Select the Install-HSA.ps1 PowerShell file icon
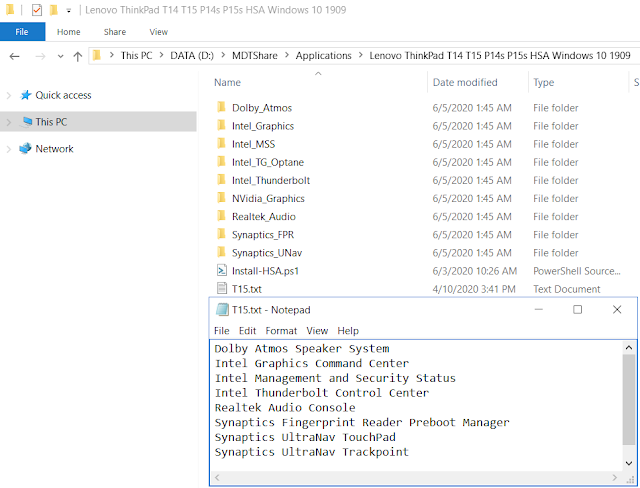This screenshot has width=640, height=488. pyautogui.click(x=222, y=270)
